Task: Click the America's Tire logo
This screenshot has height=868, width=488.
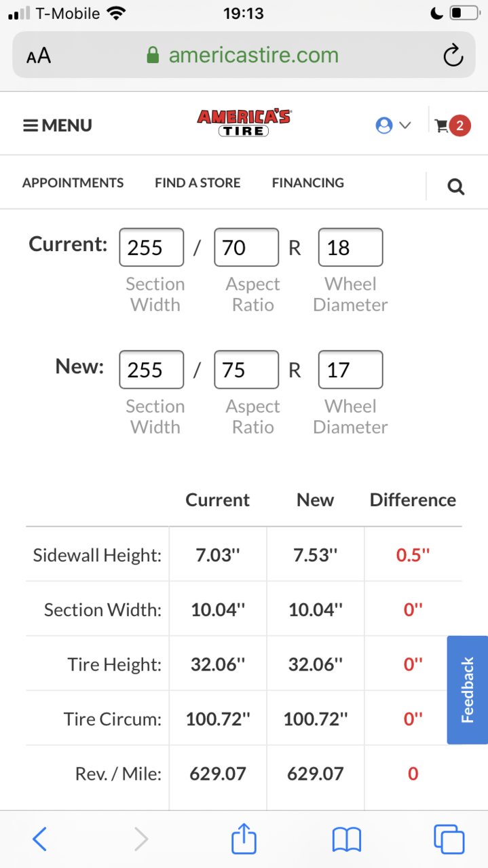Action: (244, 123)
